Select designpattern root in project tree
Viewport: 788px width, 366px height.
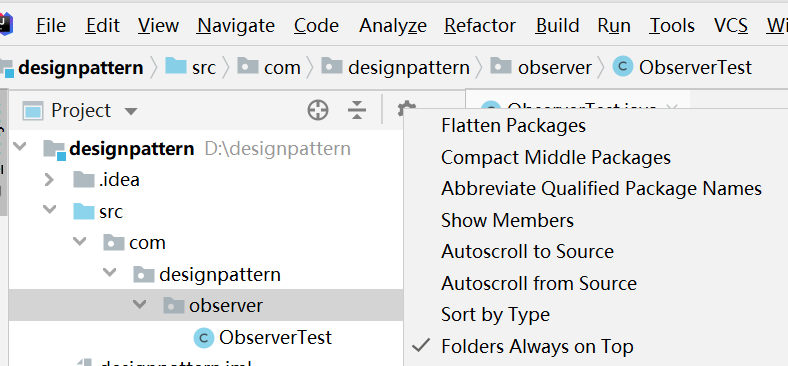[132, 149]
